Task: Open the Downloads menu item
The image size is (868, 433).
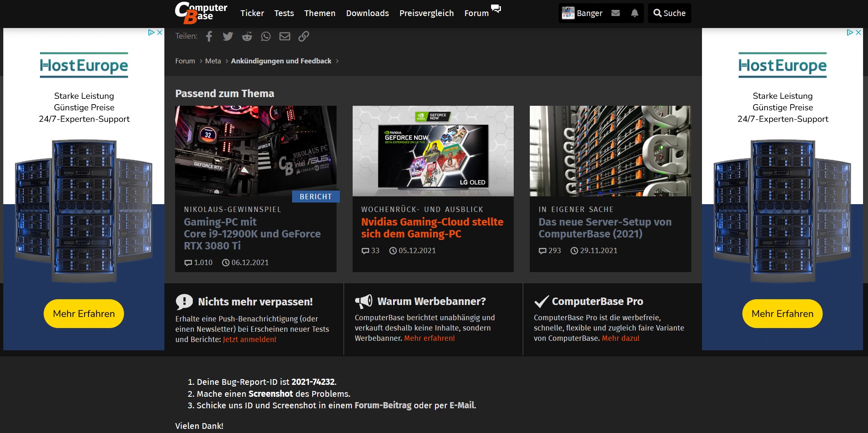Action: [x=367, y=13]
